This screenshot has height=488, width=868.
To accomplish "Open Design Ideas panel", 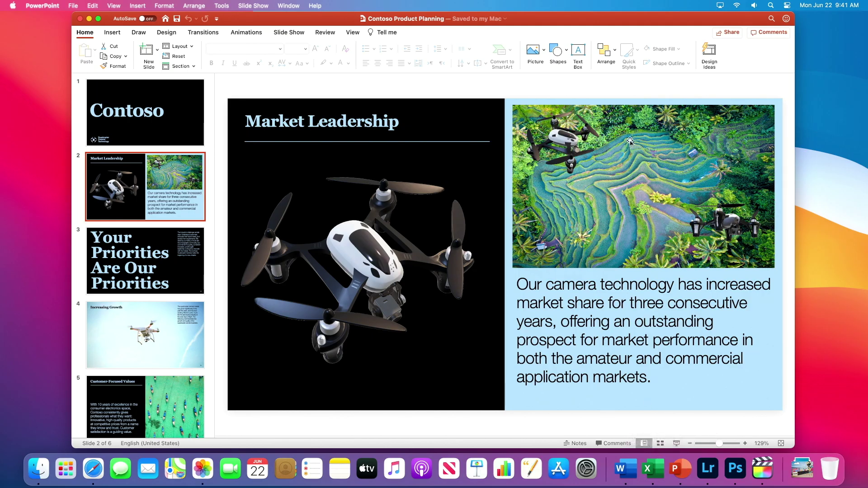I will pos(709,54).
